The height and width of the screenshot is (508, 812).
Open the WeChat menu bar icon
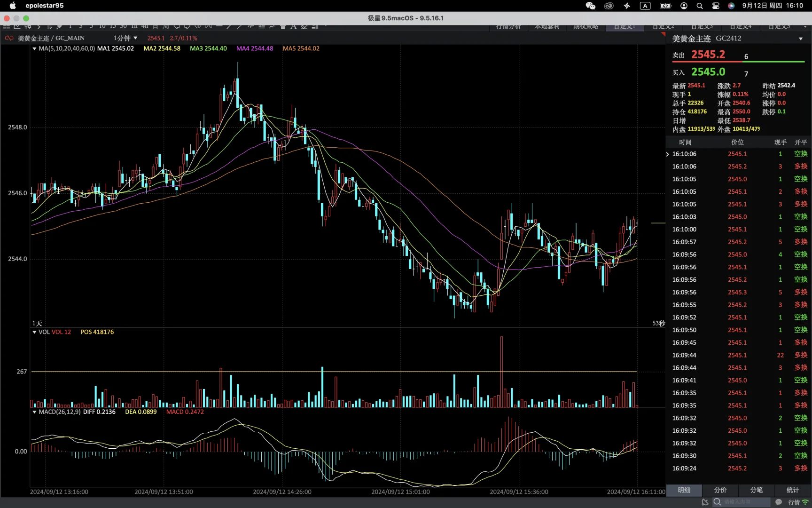[590, 6]
